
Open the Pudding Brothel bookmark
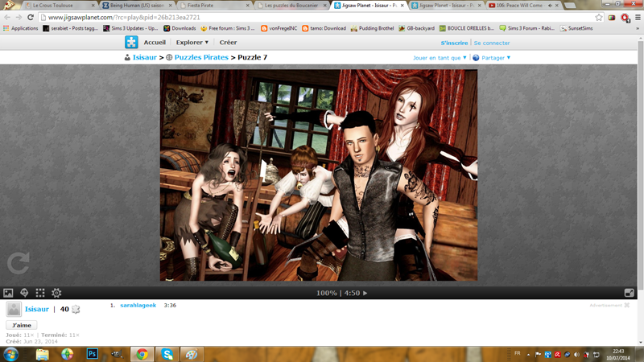[x=372, y=28]
